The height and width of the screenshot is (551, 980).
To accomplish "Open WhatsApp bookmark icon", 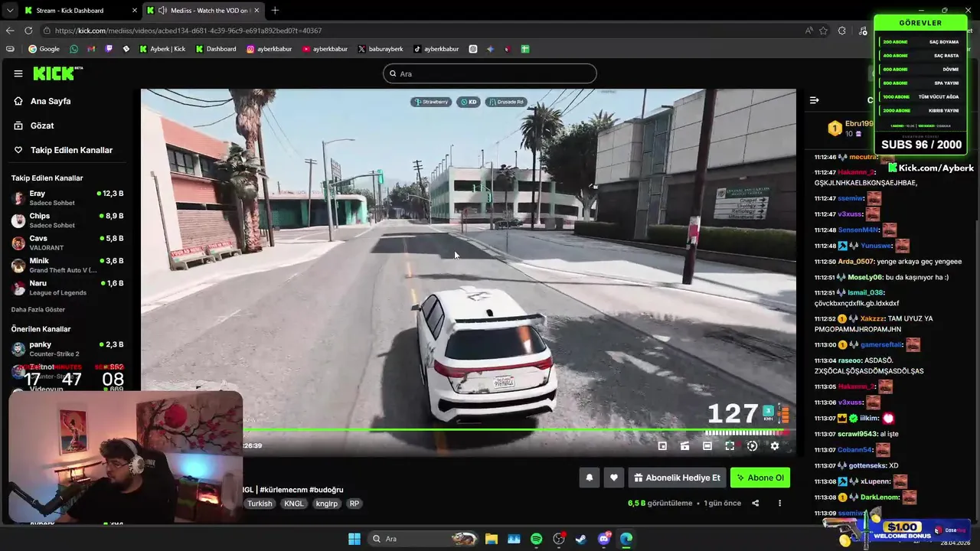I will [73, 49].
